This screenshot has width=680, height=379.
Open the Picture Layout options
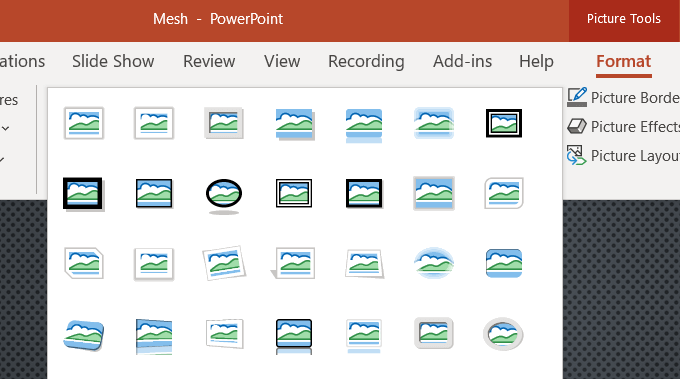point(624,155)
